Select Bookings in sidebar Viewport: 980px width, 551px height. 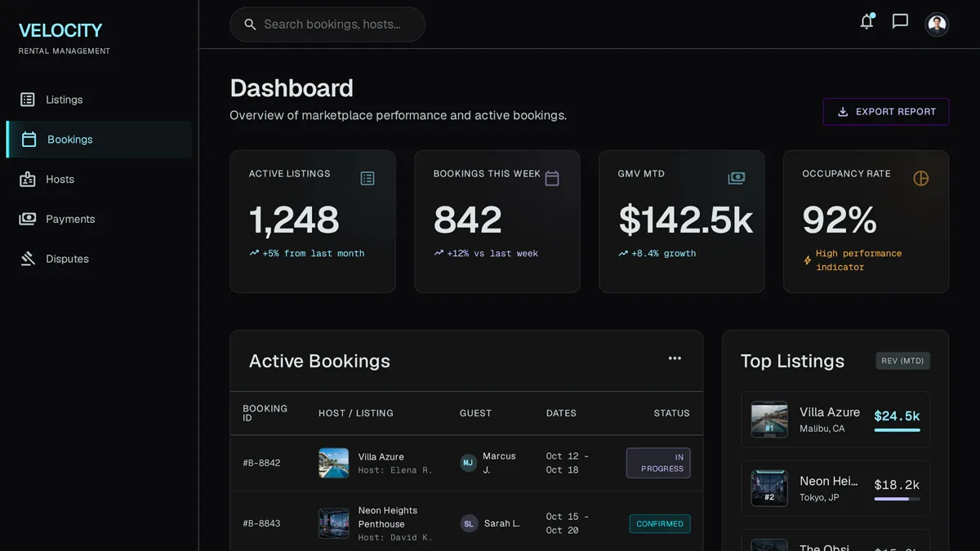[x=99, y=140]
